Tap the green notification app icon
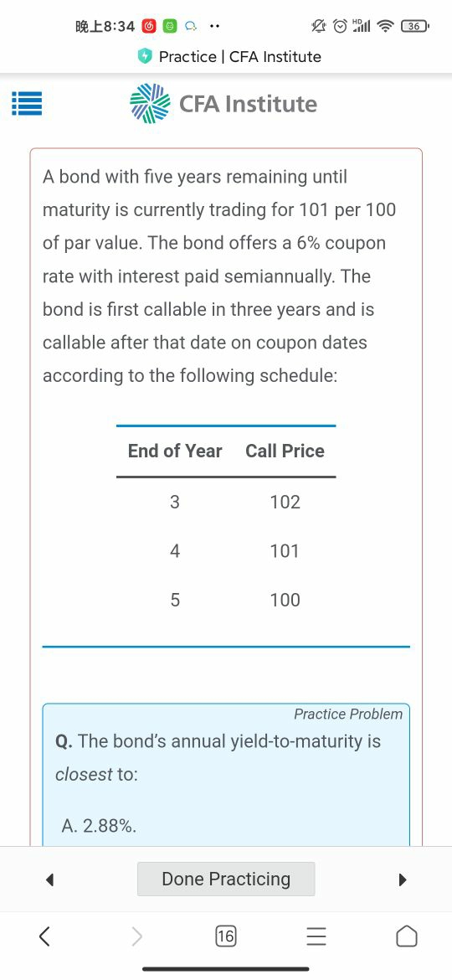The height and width of the screenshot is (980, 452). click(170, 26)
